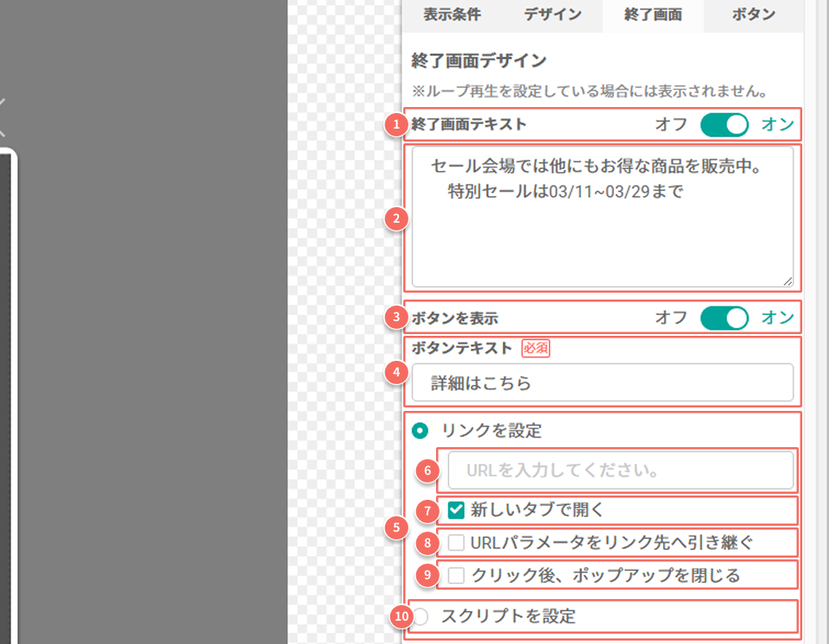Toggle the ボタンを表示 switch
This screenshot has height=644, width=829.
[x=725, y=318]
